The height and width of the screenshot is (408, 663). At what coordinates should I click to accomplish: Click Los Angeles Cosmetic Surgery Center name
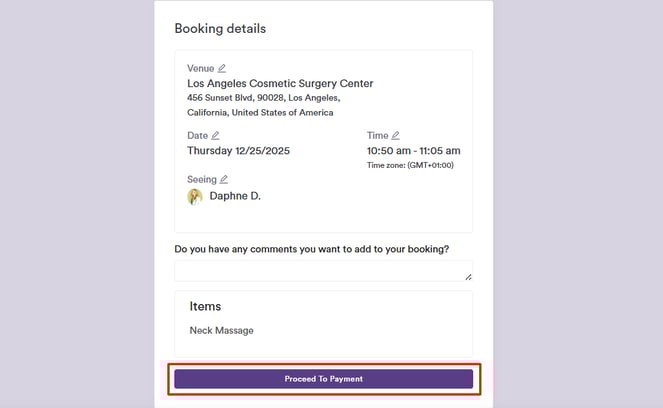coord(280,84)
